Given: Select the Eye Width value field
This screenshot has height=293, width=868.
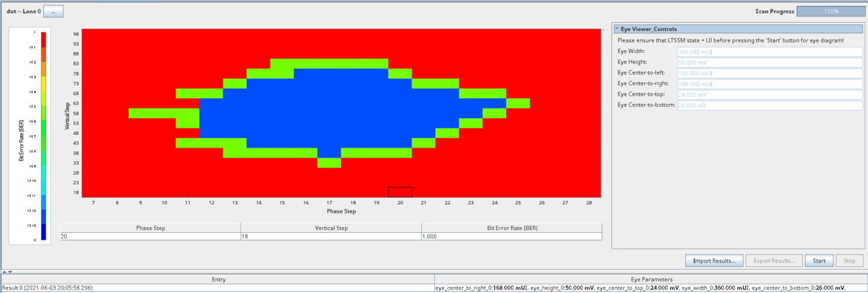Looking at the screenshot, I should (770, 52).
